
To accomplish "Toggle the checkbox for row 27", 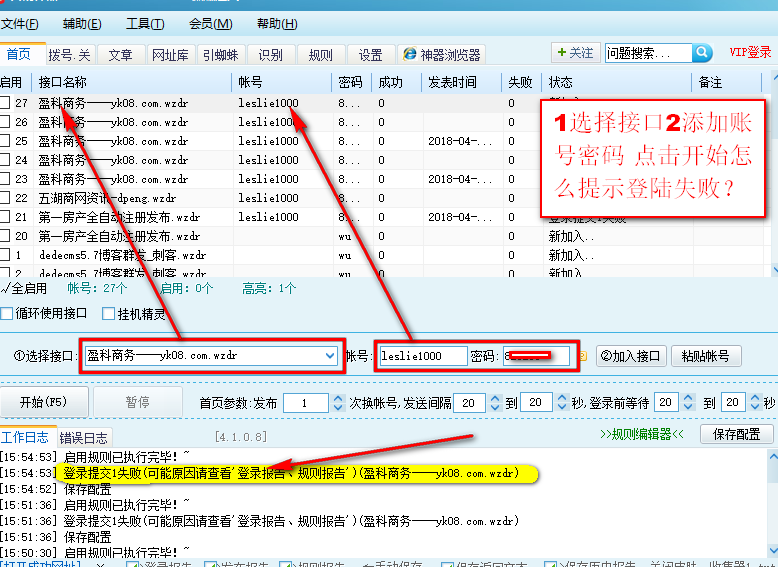I will click(x=6, y=103).
